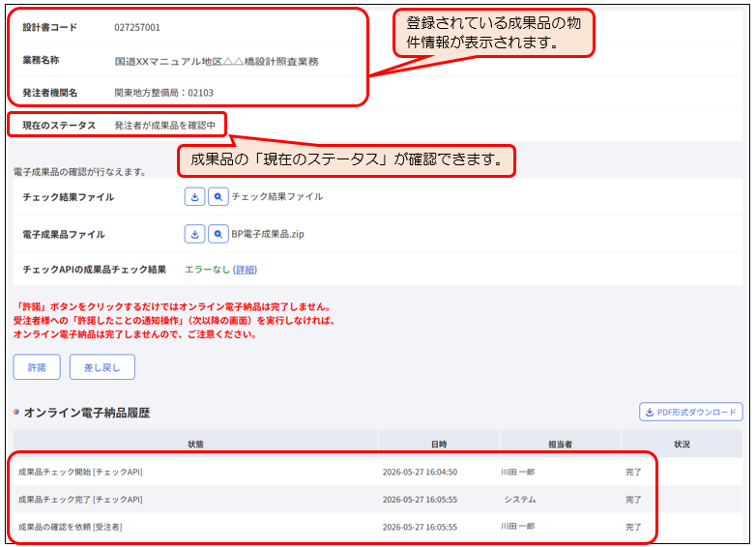
Task: Click the システム value in 担当者 column
Action: tap(520, 500)
